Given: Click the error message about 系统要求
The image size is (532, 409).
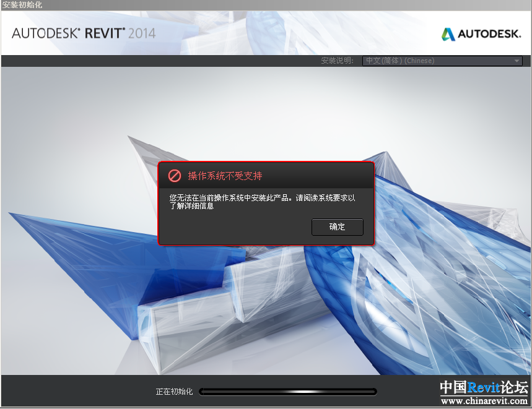Looking at the screenshot, I should (262, 202).
